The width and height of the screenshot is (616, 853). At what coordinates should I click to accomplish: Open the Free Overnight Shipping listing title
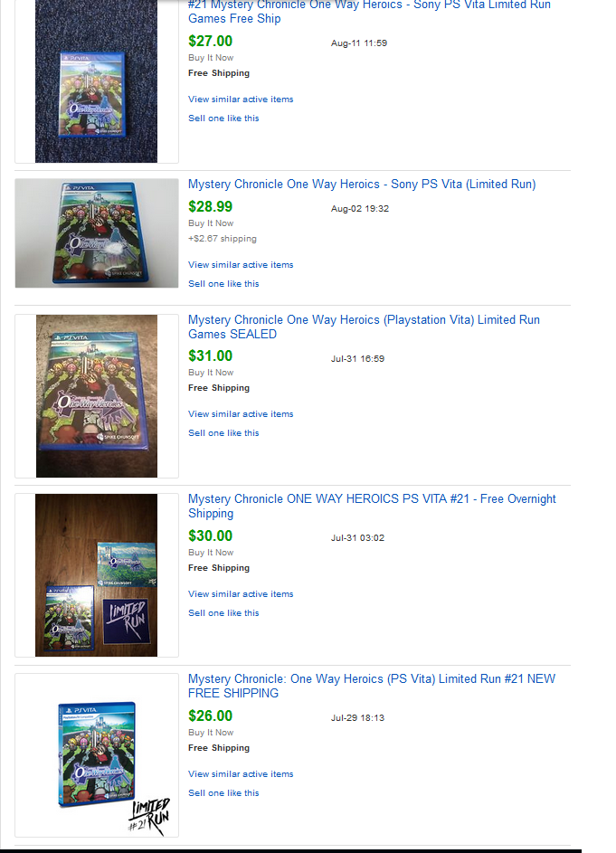[x=372, y=506]
